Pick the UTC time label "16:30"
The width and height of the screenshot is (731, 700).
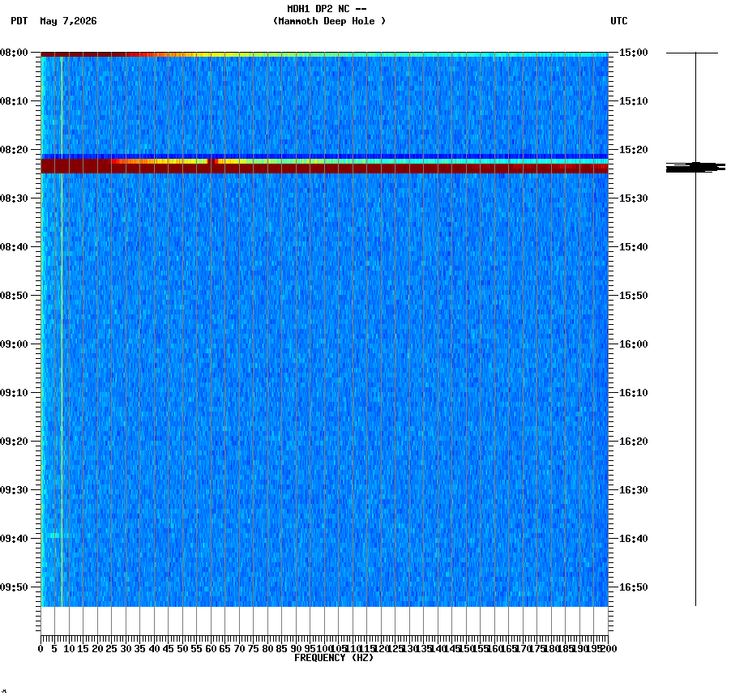634,490
